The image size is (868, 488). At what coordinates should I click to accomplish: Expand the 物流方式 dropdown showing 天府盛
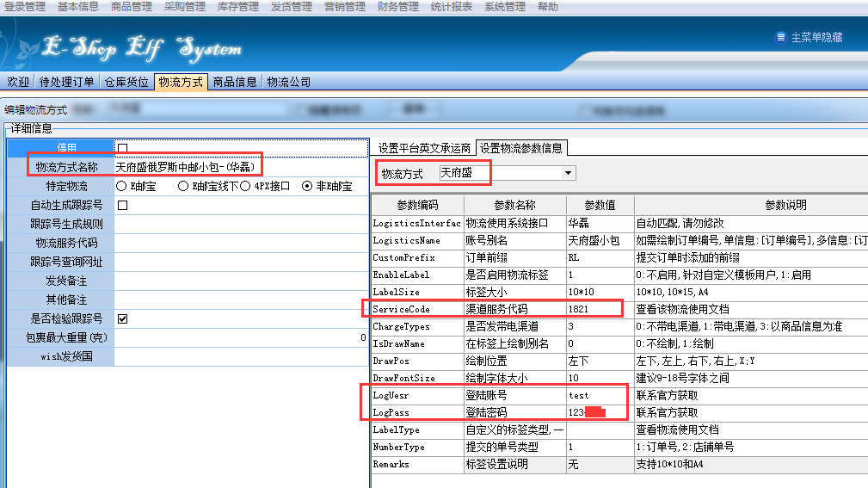(x=567, y=173)
